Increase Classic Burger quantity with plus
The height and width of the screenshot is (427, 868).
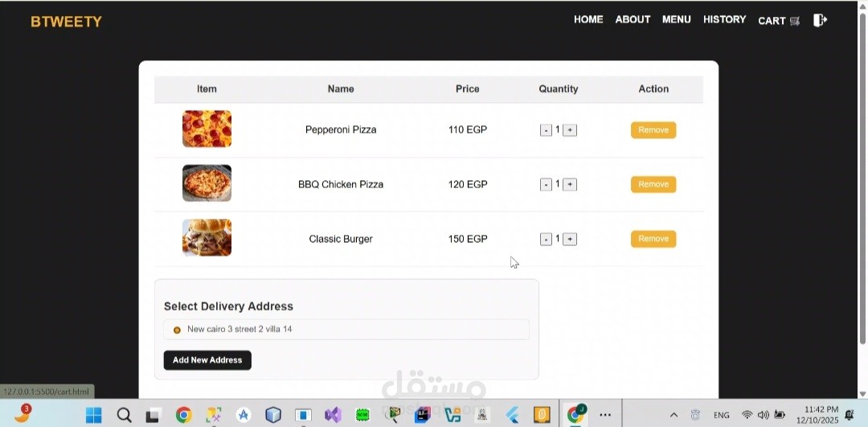(x=570, y=240)
